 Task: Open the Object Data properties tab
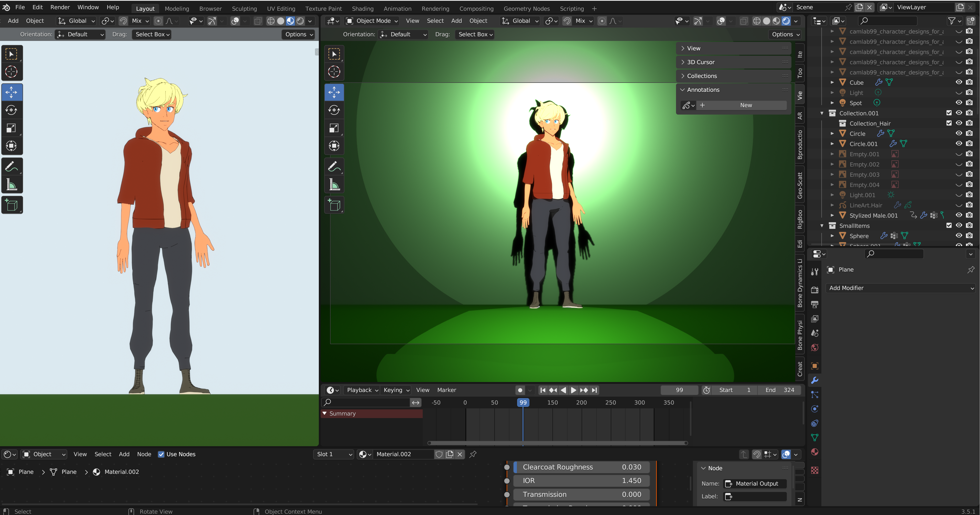click(814, 438)
